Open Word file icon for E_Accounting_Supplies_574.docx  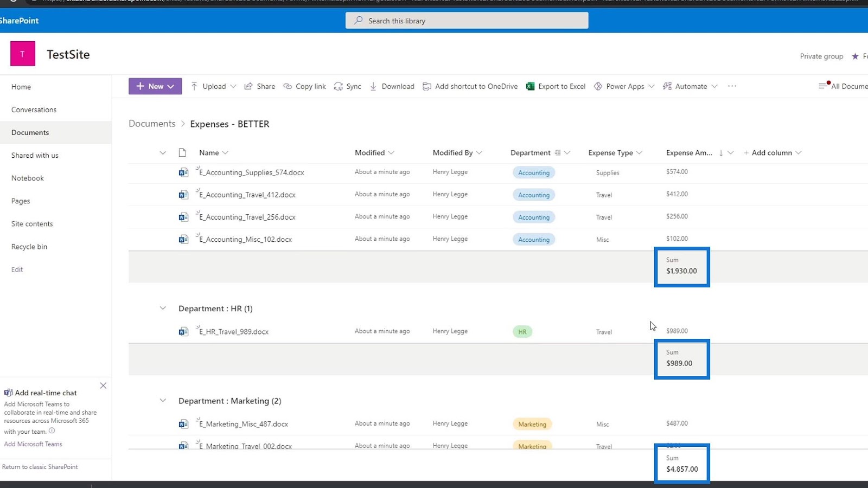[183, 172]
